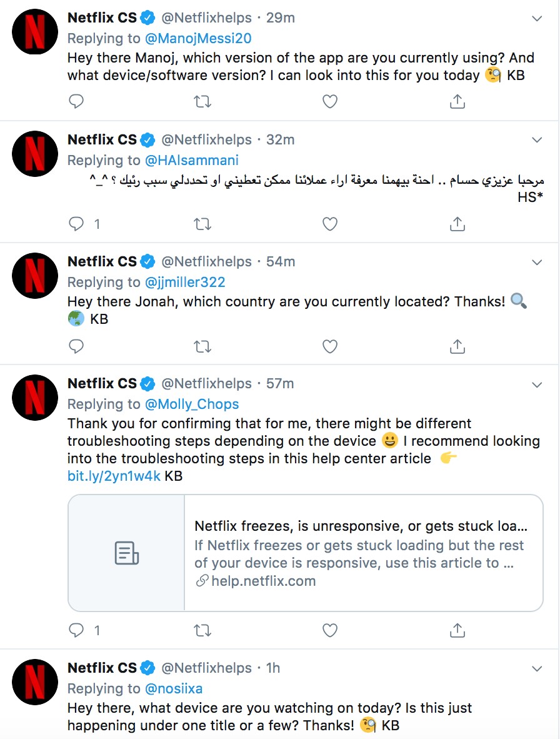Expand options menu for the 29m tweet
560x739 pixels.
pos(537,18)
